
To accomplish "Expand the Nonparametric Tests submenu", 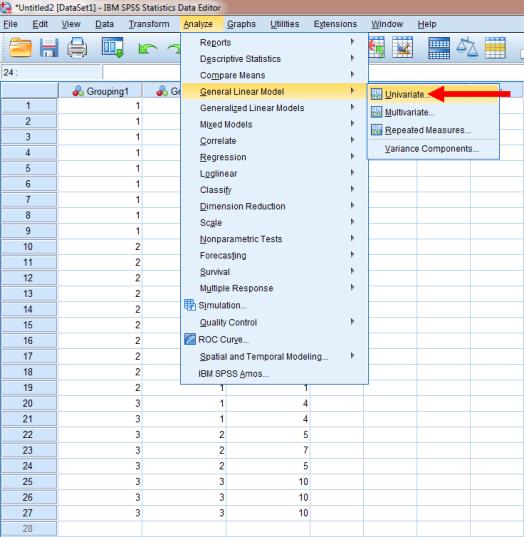I will [275, 239].
